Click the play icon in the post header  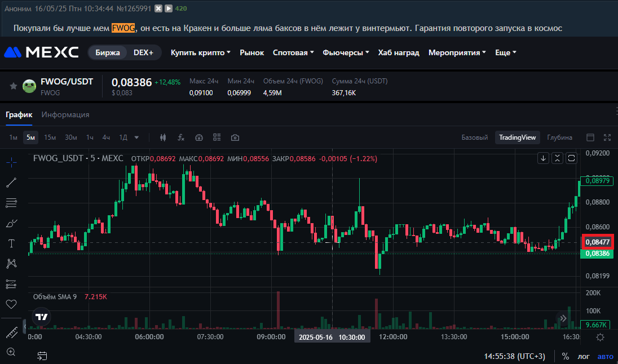click(x=168, y=8)
